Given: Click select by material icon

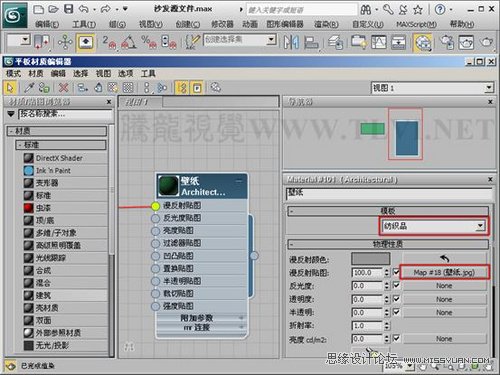Looking at the screenshot, I should (216, 88).
